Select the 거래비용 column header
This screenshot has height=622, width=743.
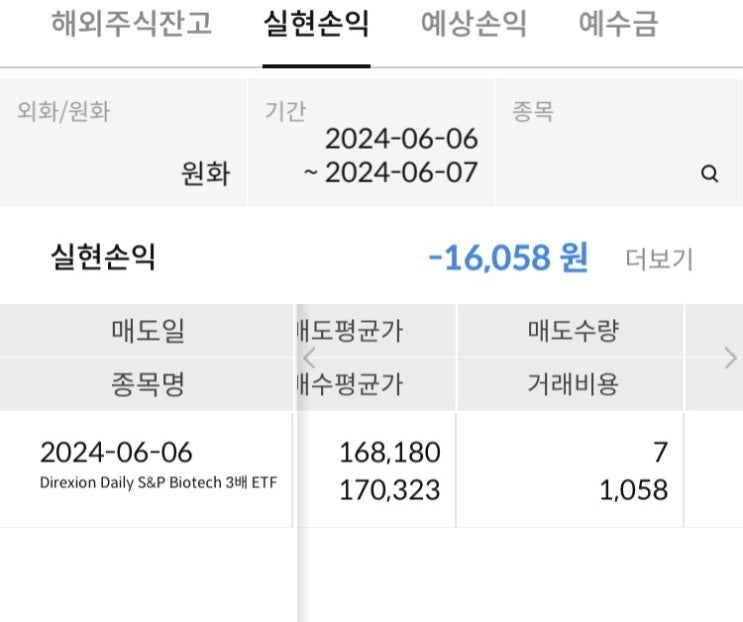click(573, 384)
